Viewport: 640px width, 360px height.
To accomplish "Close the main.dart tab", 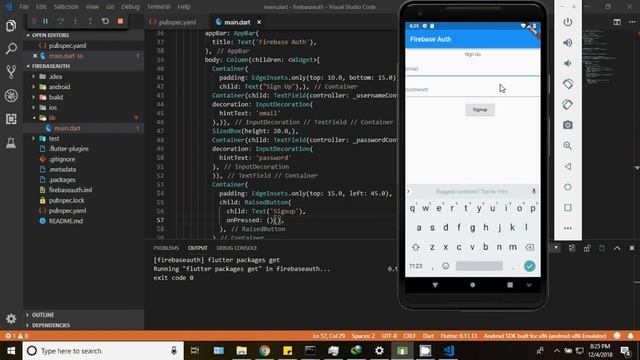I will 259,22.
